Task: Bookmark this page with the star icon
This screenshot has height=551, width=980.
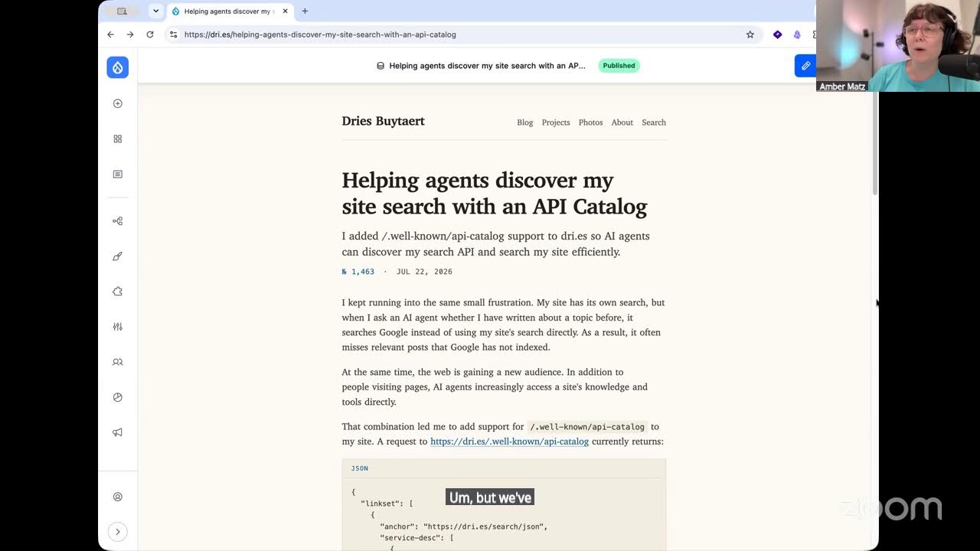Action: 750,34
